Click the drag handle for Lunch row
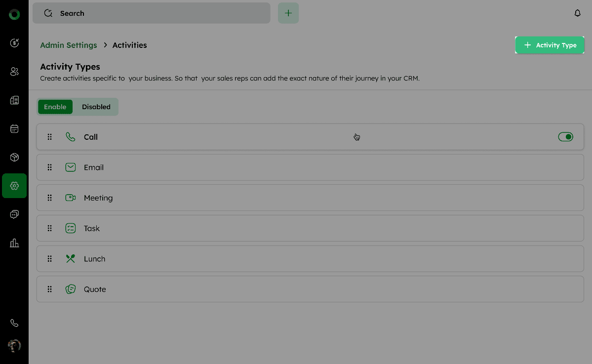The width and height of the screenshot is (592, 364). pos(49,259)
